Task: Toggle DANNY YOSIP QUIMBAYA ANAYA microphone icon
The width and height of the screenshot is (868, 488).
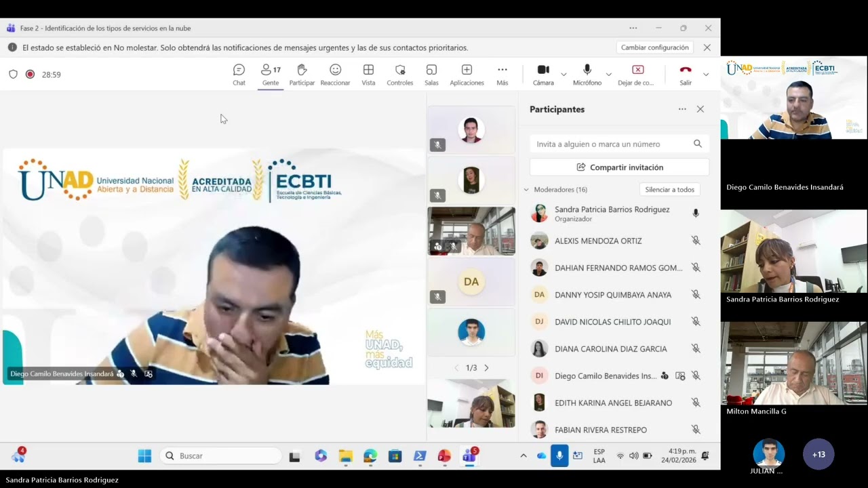Action: click(x=696, y=295)
